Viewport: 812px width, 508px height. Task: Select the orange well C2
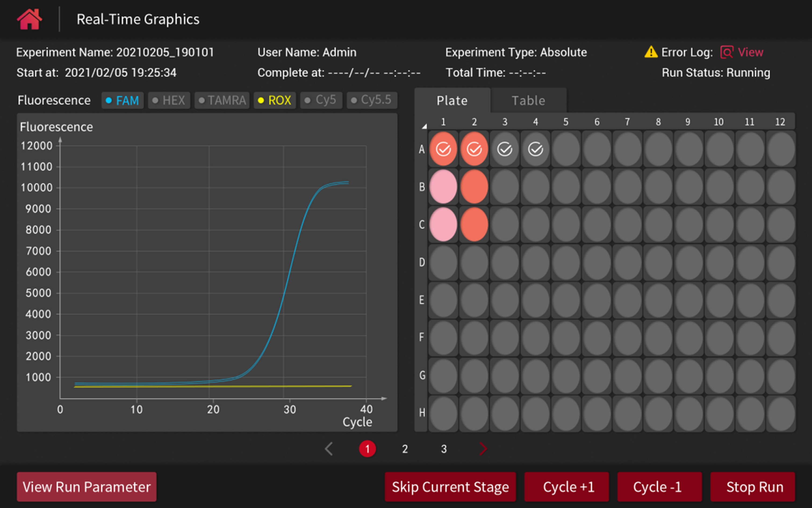(474, 226)
